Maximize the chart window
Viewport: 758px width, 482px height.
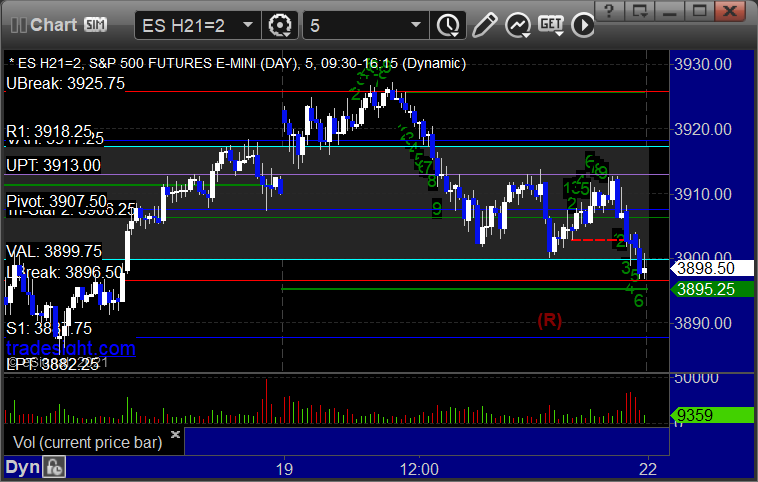click(700, 11)
